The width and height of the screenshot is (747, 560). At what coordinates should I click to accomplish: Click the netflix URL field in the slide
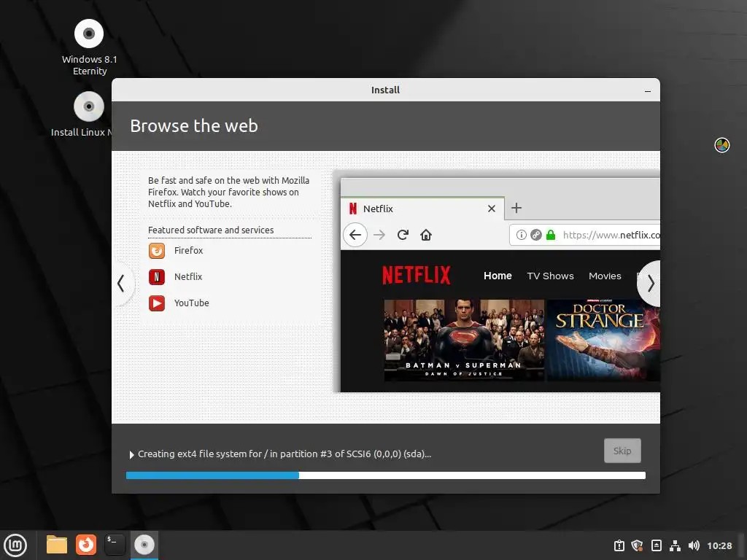click(585, 235)
